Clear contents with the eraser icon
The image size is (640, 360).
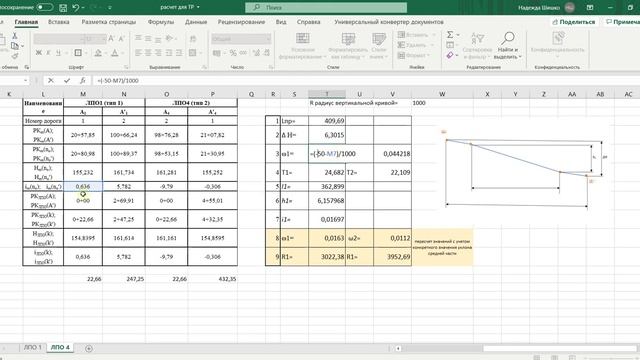pyautogui.click(x=450, y=55)
